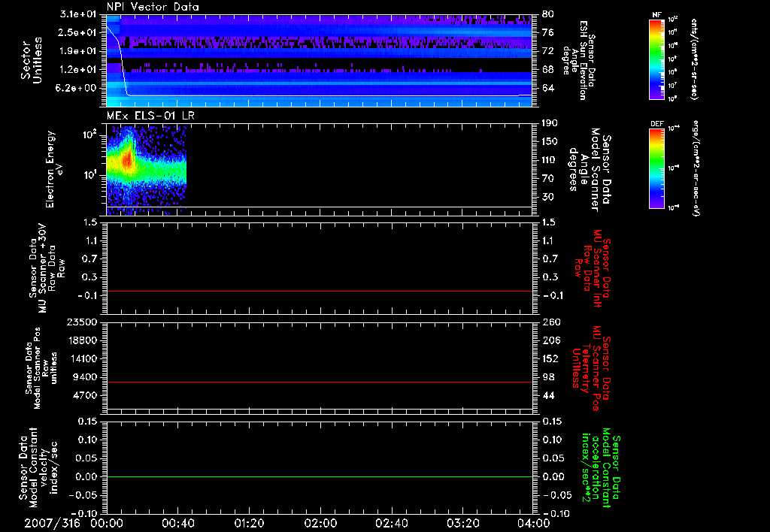Screen dimensions: 770x532
Task: Click the '02:00' time axis label
Action: (320, 524)
